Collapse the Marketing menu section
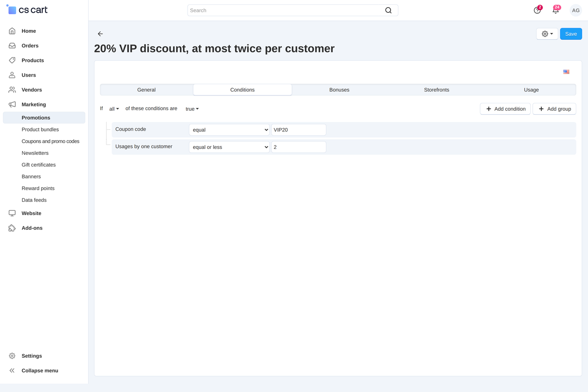Viewport: 588px width, 392px height. [x=34, y=104]
